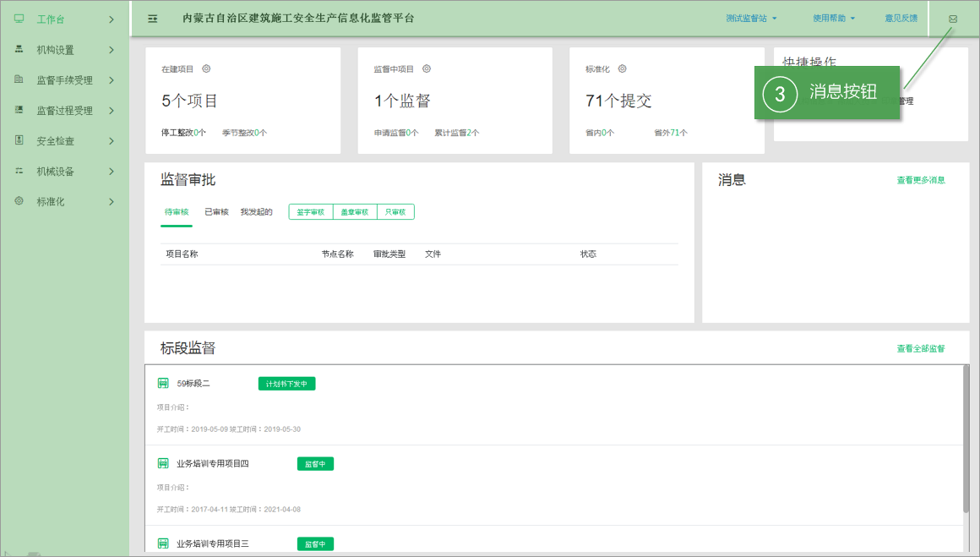
Task: Click the 机构设置 sidebar icon
Action: point(19,49)
